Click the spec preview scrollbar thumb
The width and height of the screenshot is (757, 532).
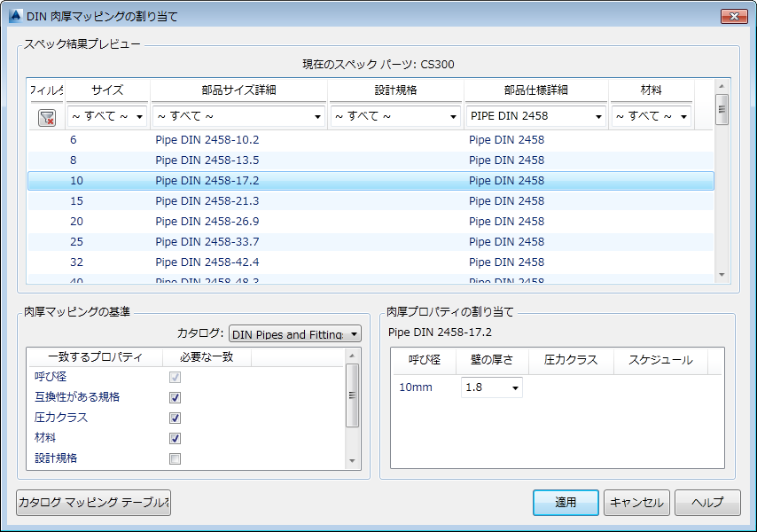pos(722,110)
